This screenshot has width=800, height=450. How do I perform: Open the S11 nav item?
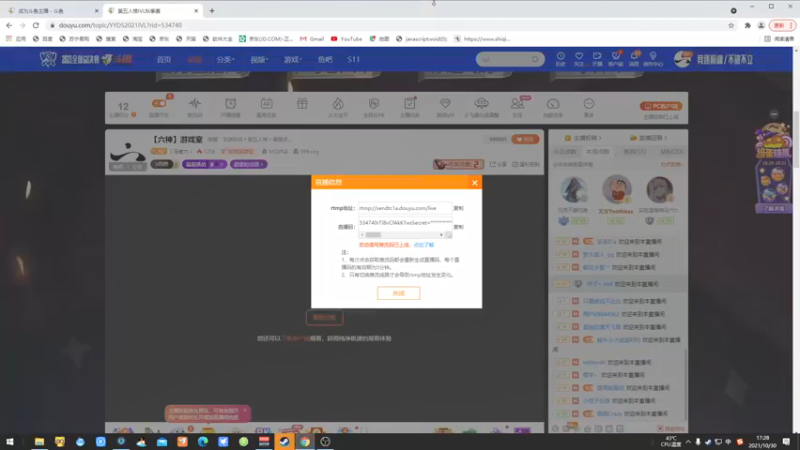[x=353, y=60]
